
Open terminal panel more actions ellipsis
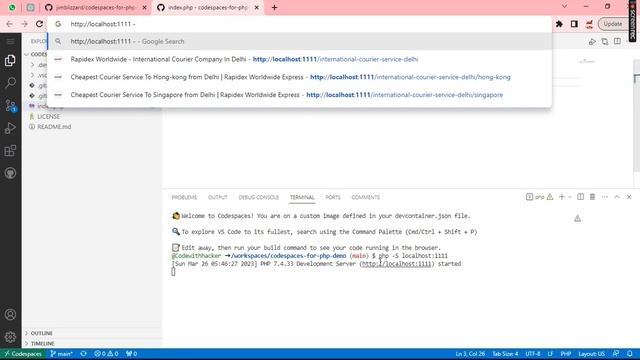click(x=605, y=197)
